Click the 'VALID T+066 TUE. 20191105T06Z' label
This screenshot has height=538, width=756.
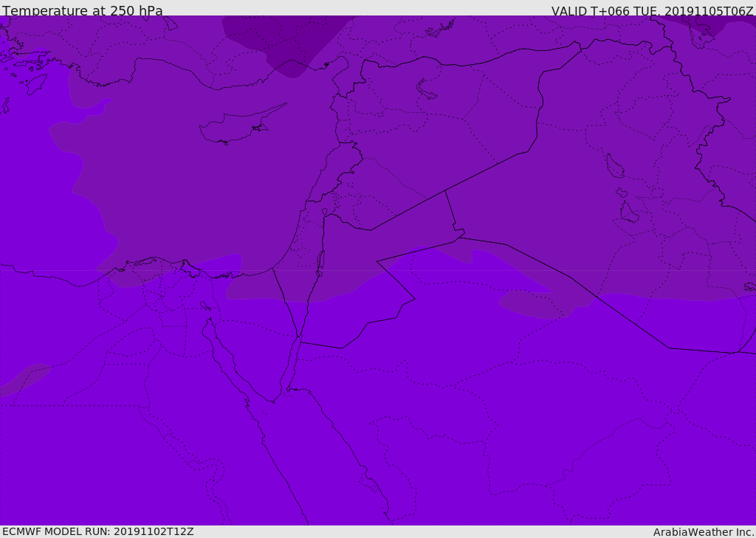653,10
